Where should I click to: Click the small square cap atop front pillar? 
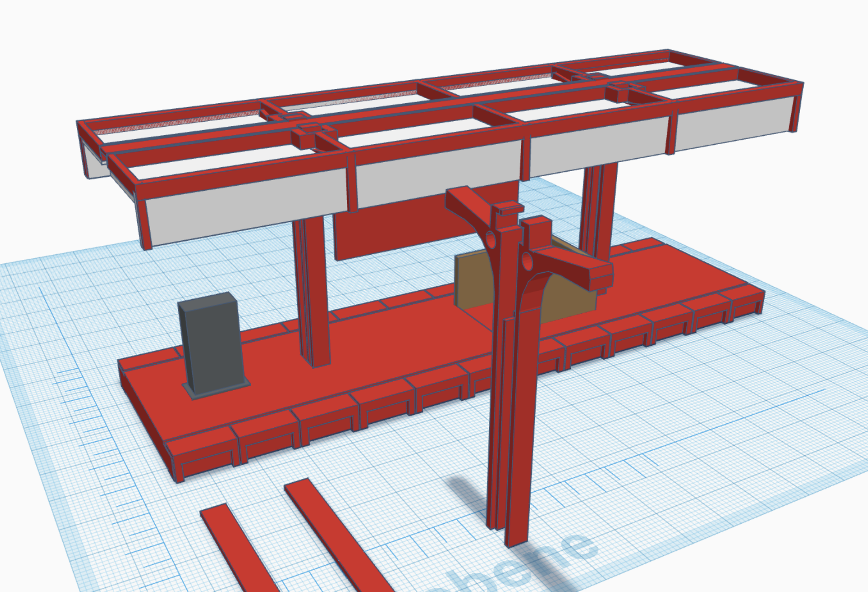[510, 209]
